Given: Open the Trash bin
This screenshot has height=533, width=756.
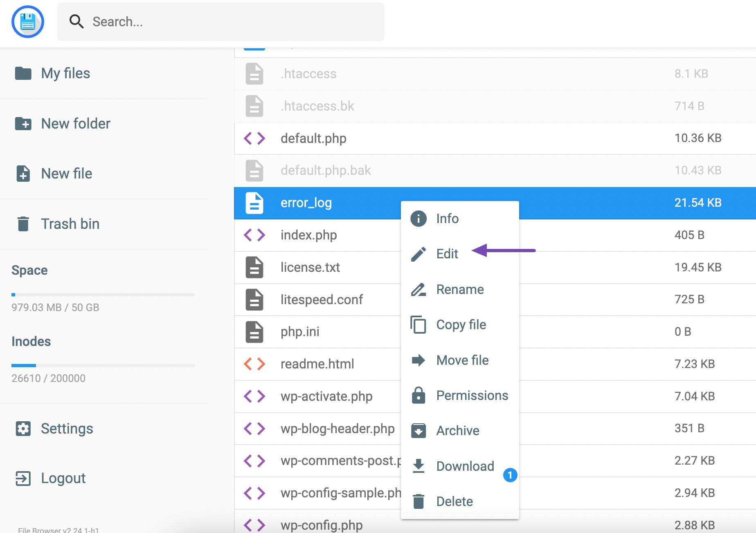Looking at the screenshot, I should [x=70, y=224].
